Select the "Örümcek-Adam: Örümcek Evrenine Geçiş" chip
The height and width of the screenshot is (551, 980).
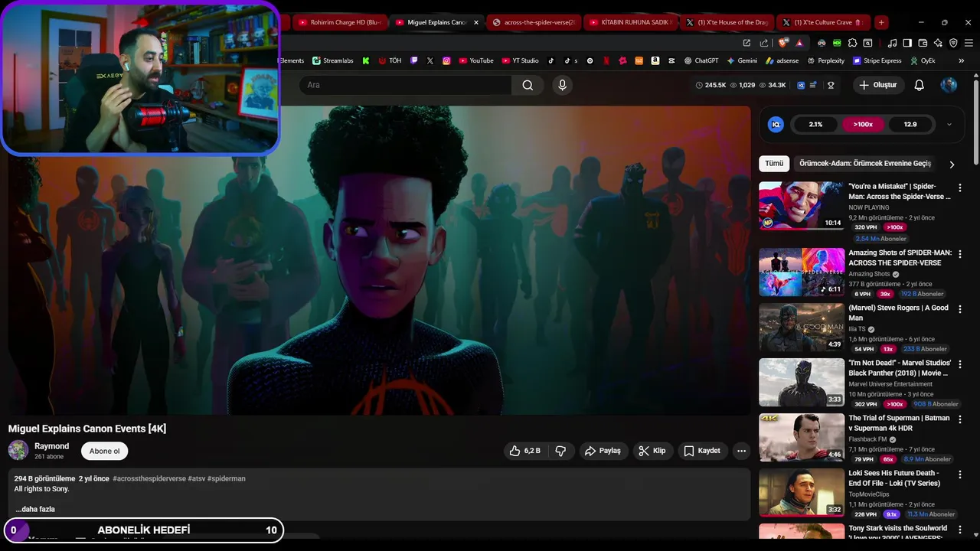click(865, 164)
